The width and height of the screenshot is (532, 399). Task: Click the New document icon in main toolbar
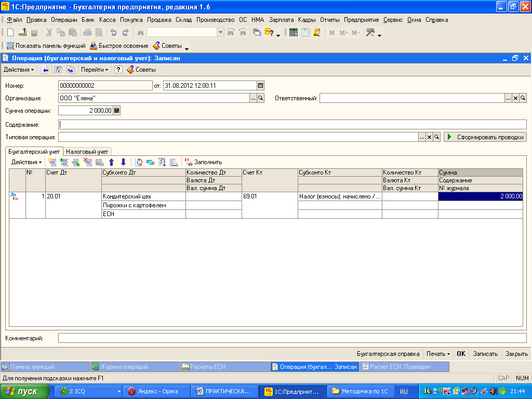[10, 33]
